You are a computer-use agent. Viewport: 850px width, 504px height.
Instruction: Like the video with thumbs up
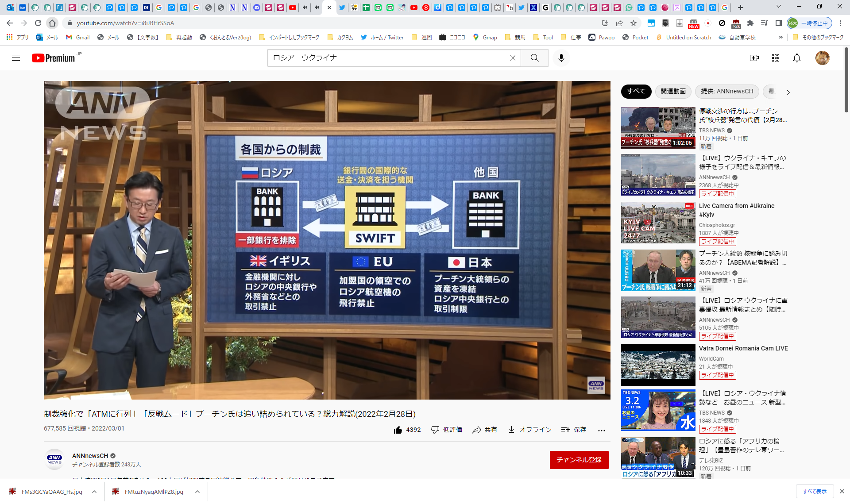[398, 430]
